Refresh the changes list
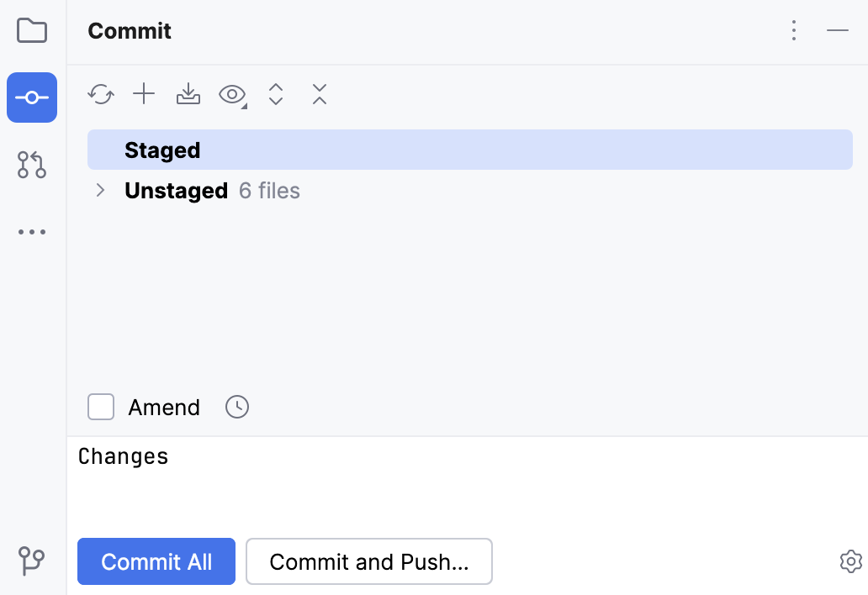The image size is (868, 595). pyautogui.click(x=101, y=94)
